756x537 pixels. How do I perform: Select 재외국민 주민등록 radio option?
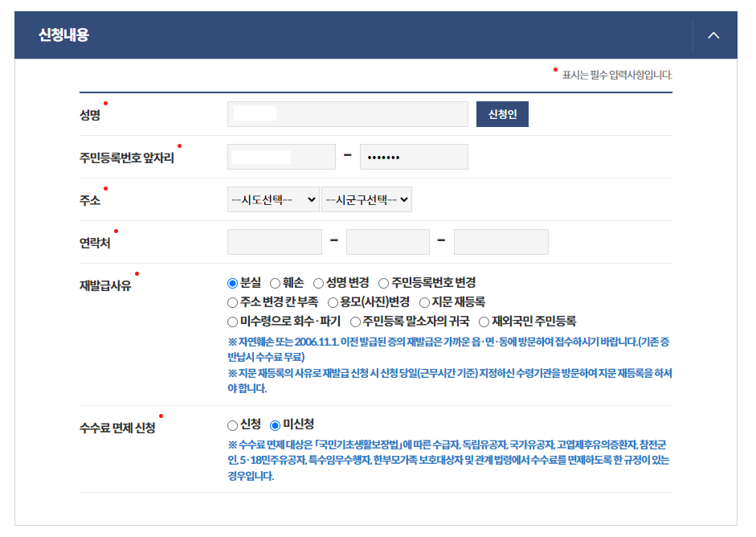point(484,322)
